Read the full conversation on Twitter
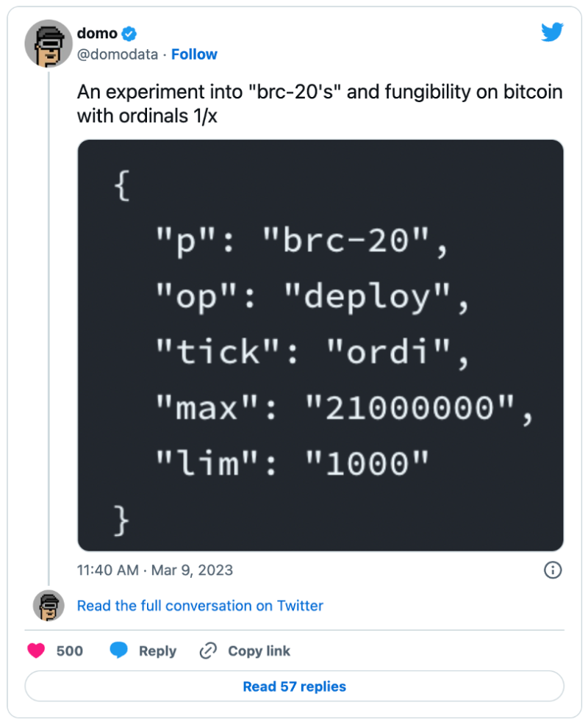Viewport: 588px width, 727px height. pyautogui.click(x=200, y=606)
